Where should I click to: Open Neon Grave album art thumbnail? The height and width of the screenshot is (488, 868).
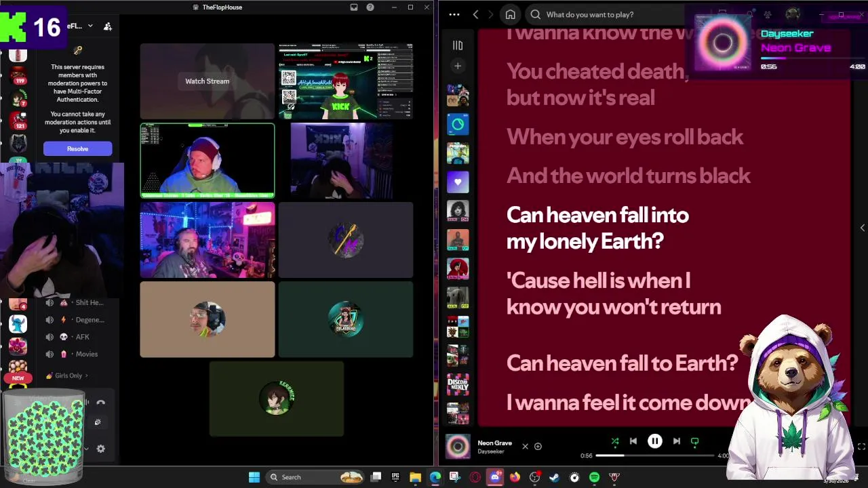[458, 447]
